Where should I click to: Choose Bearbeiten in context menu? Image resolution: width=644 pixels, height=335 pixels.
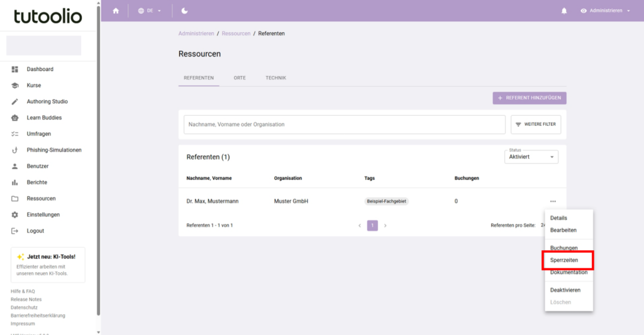coord(569,230)
